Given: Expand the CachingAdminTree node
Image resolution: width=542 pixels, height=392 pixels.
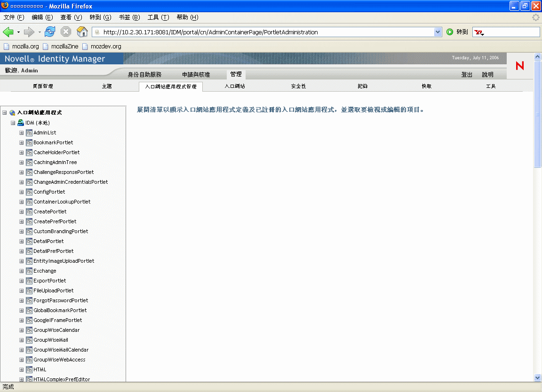Looking at the screenshot, I should point(22,162).
